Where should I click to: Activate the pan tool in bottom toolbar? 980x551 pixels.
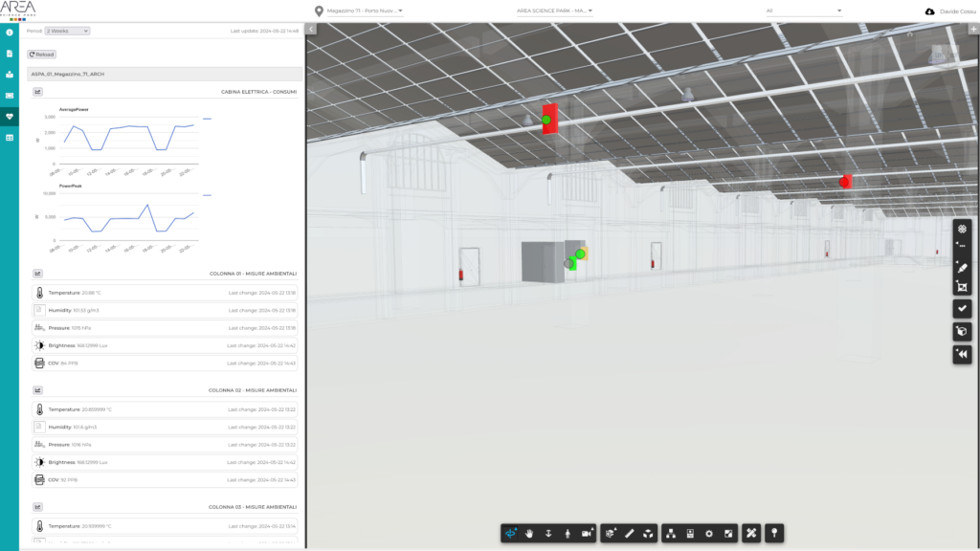click(x=529, y=533)
